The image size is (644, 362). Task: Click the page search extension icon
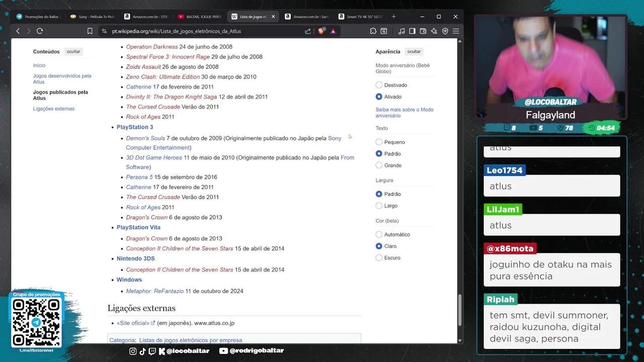(384, 31)
